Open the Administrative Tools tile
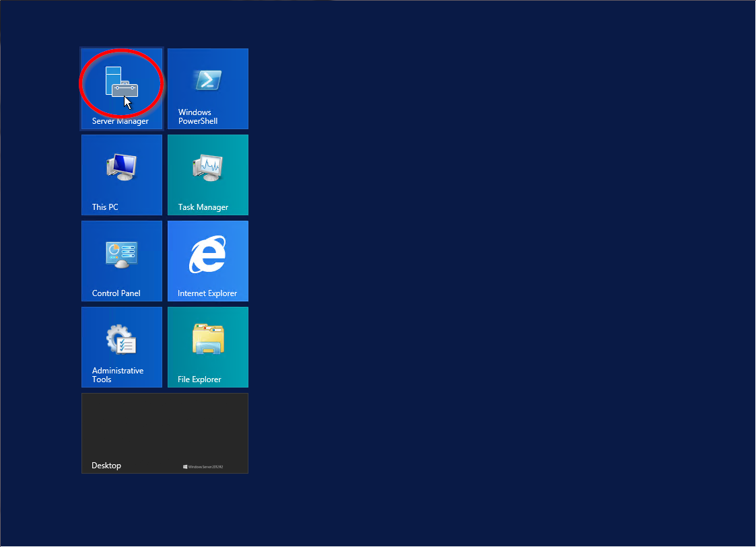 pos(121,347)
